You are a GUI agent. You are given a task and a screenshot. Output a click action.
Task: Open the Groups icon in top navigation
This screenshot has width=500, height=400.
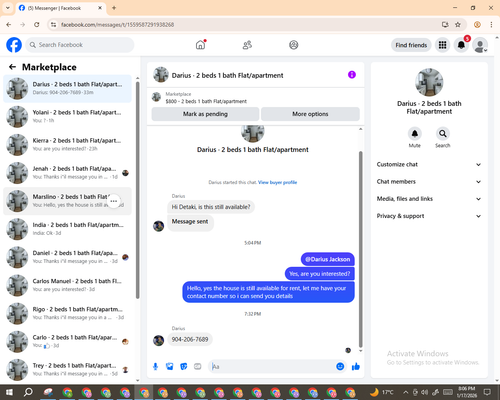click(x=294, y=45)
